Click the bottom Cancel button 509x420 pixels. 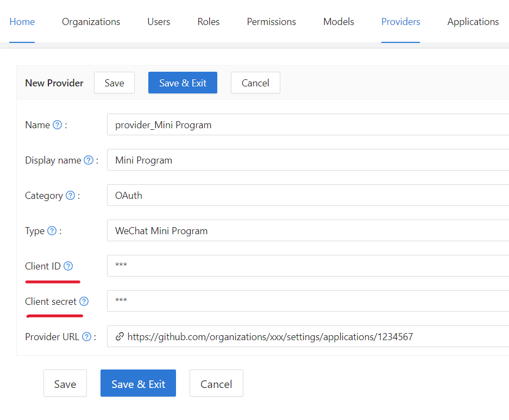(216, 384)
